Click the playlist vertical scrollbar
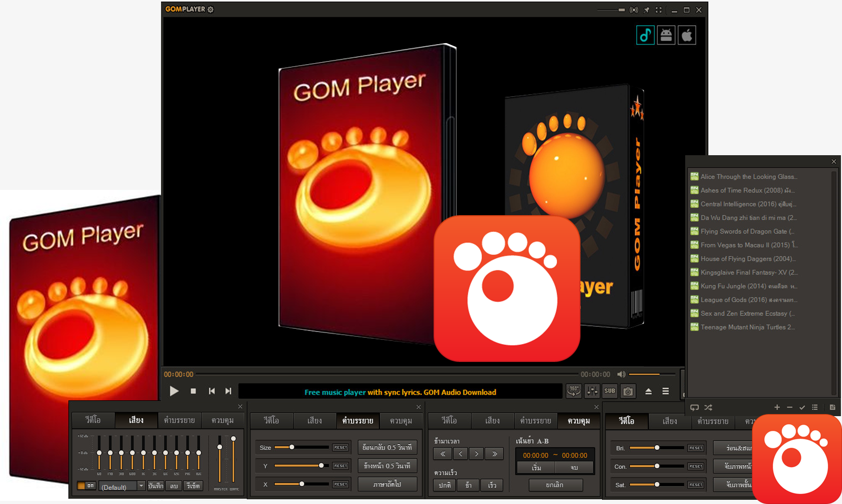The width and height of the screenshot is (842, 504). pyautogui.click(x=834, y=282)
